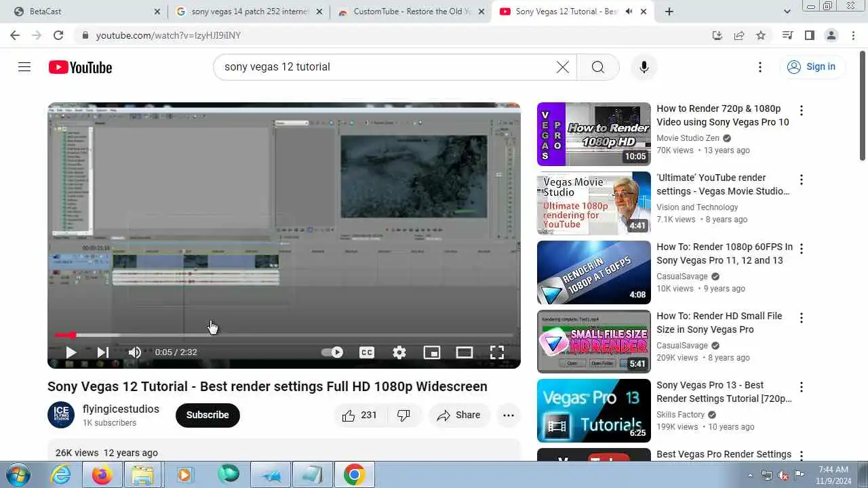Open the YouTube hamburger guide menu
This screenshot has width=868, height=488.
24,66
